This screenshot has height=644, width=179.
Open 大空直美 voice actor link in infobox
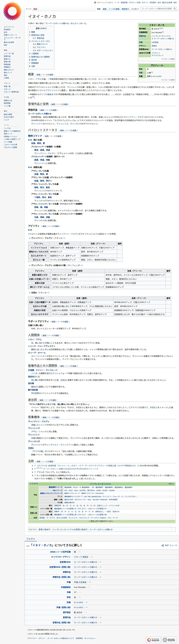click(155, 42)
